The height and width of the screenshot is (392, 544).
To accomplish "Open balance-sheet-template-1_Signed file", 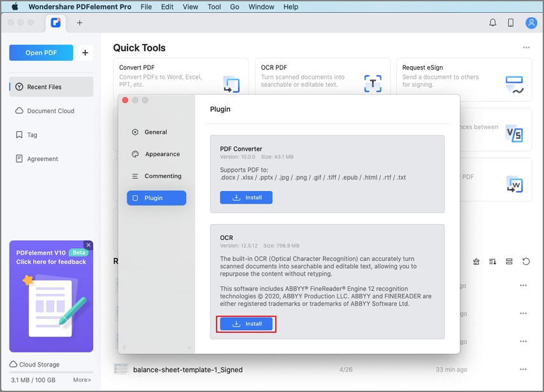I will click(188, 370).
